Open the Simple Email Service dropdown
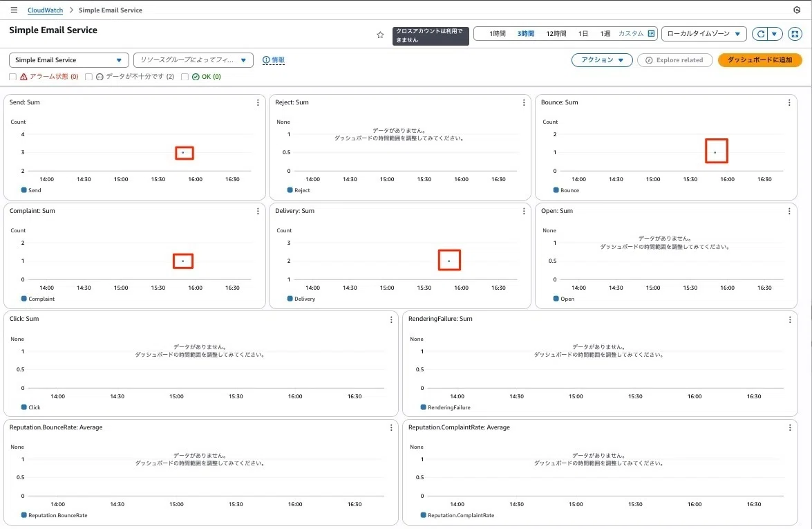Viewport: 812px width, 529px height. pos(68,60)
